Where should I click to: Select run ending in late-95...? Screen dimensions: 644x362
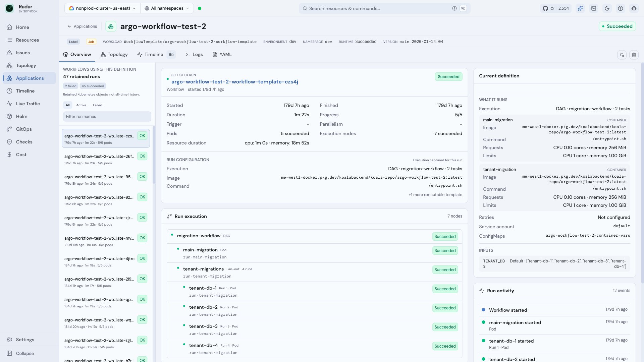click(x=106, y=180)
